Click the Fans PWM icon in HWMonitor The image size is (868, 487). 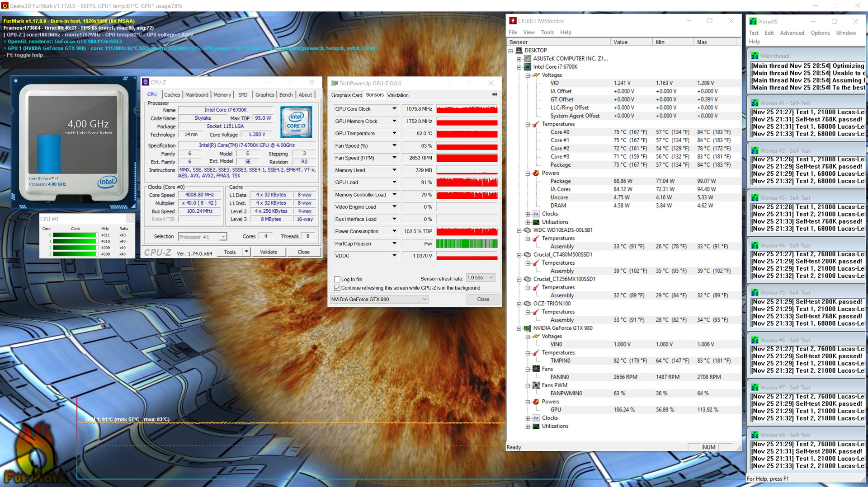click(536, 385)
